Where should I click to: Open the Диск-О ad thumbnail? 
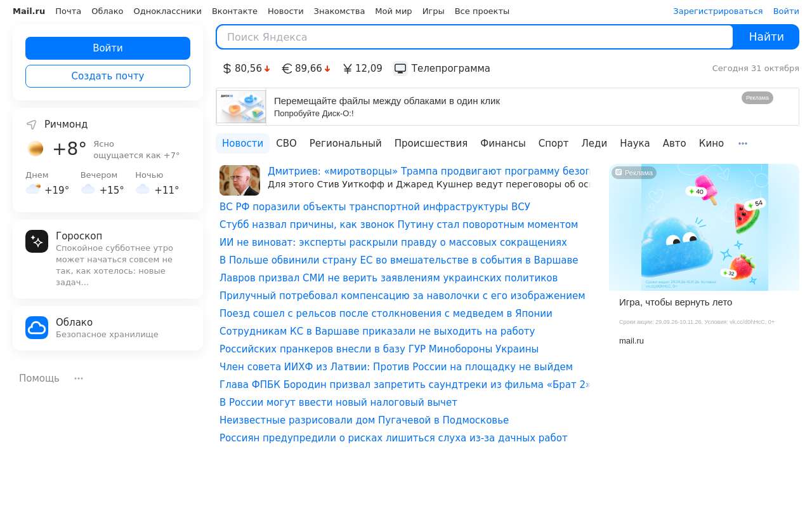[241, 106]
